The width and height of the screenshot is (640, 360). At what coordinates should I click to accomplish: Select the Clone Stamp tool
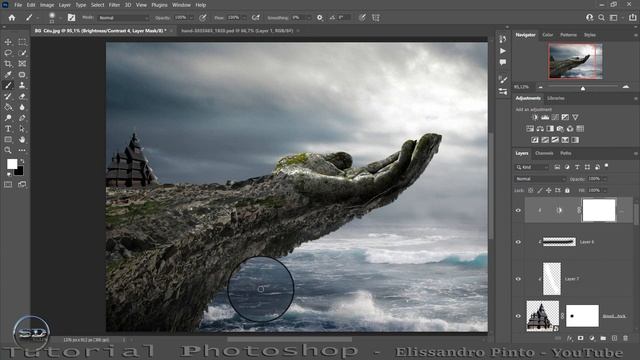click(x=22, y=85)
